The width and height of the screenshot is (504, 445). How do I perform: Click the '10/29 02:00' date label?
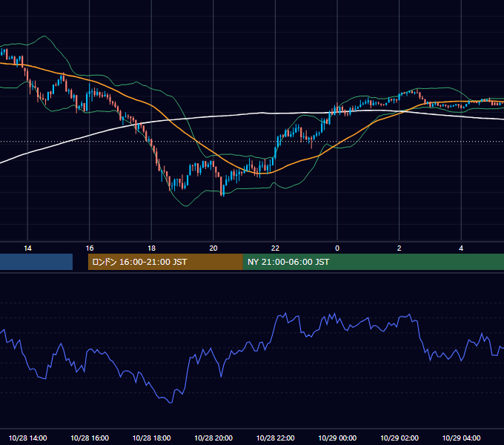pos(399,438)
